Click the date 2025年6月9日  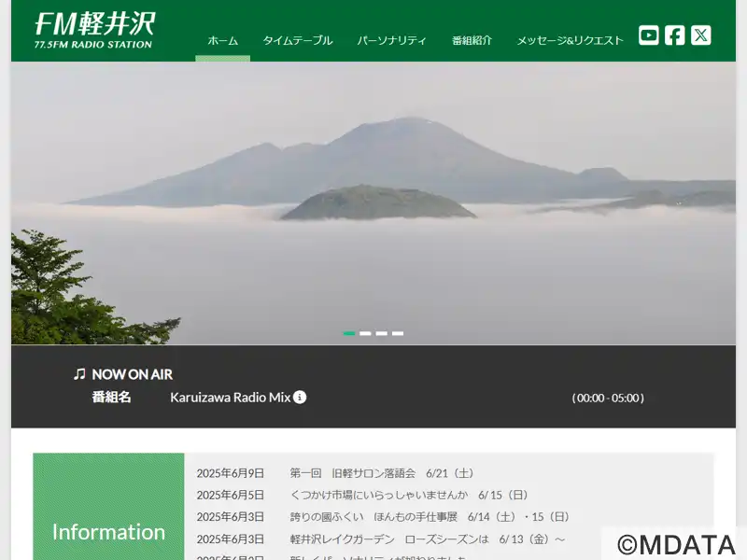coord(231,473)
